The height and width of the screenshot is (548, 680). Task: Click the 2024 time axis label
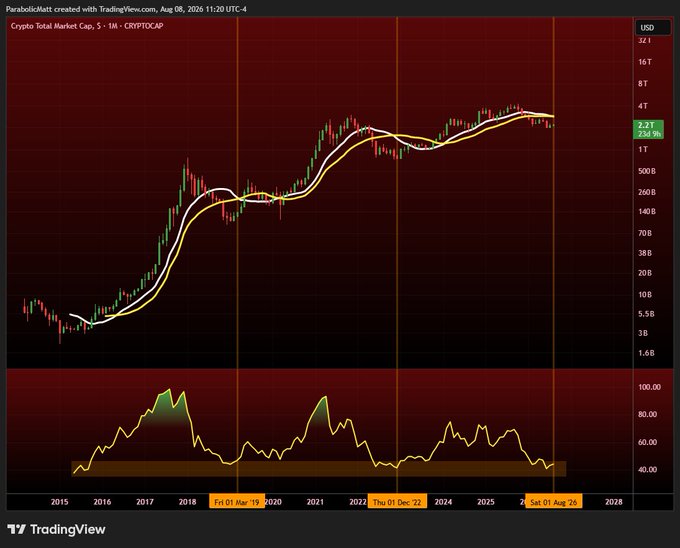point(443,502)
